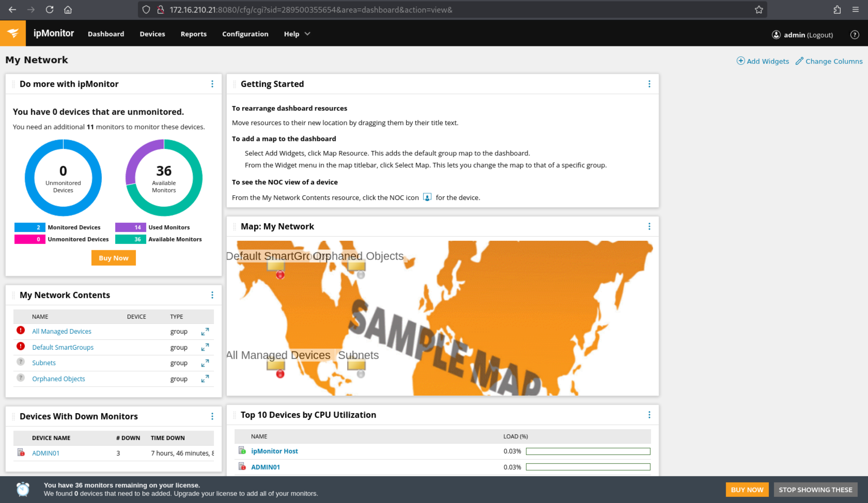Click the blue Monitored Devices legend swatch
868x503 pixels.
(x=30, y=227)
